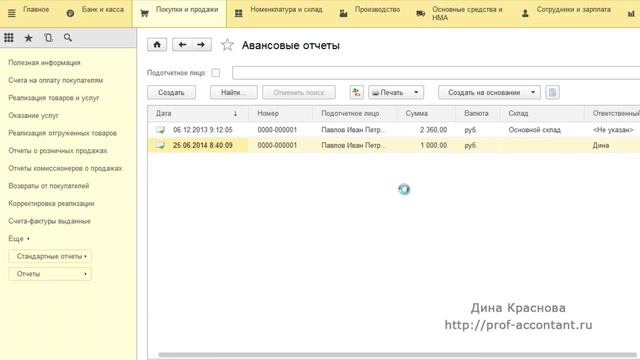The width and height of the screenshot is (640, 360).
Task: Open Основные средства и НМА section
Action: pyautogui.click(x=467, y=13)
